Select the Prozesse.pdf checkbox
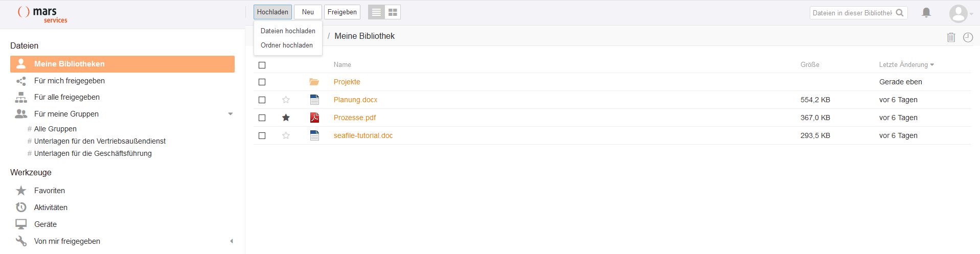Image resolution: width=980 pixels, height=254 pixels. (262, 118)
